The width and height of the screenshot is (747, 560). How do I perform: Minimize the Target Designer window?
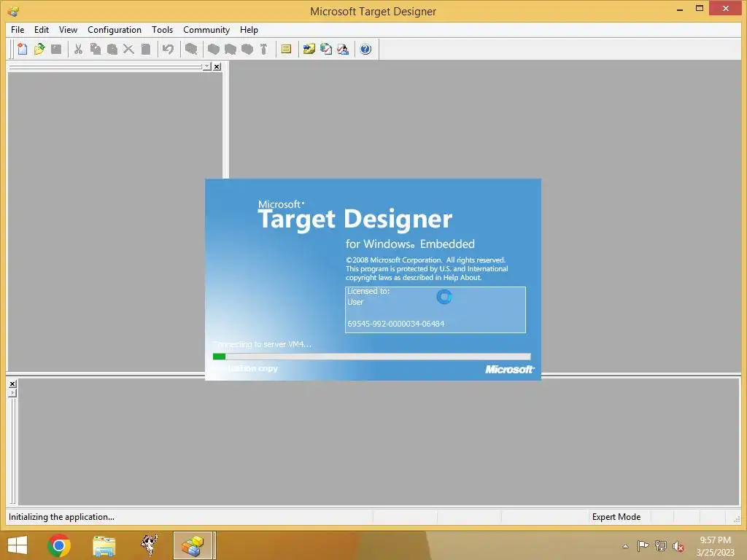coord(680,9)
